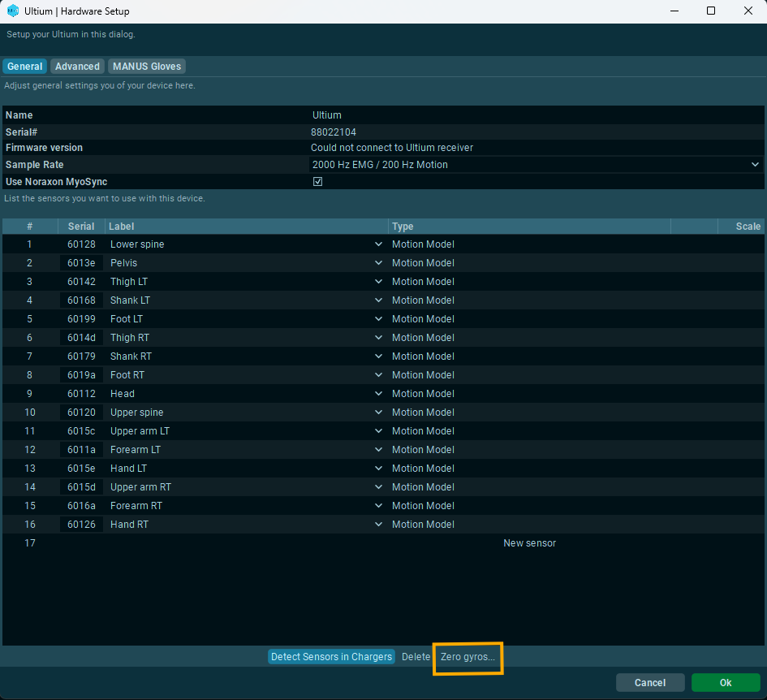Click the Serial# value 88022104
Image resolution: width=767 pixels, height=700 pixels.
333,132
